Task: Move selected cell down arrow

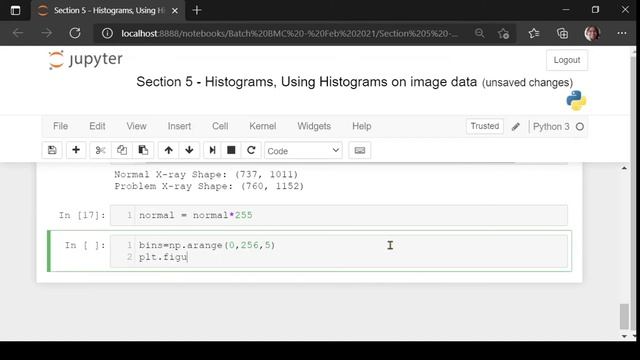Action: tap(189, 150)
